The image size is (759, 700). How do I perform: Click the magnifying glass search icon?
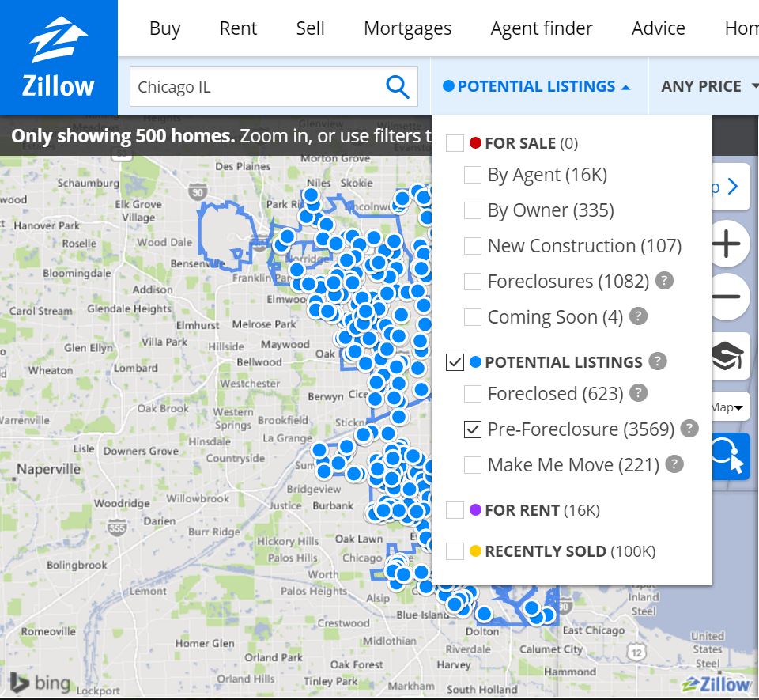398,87
